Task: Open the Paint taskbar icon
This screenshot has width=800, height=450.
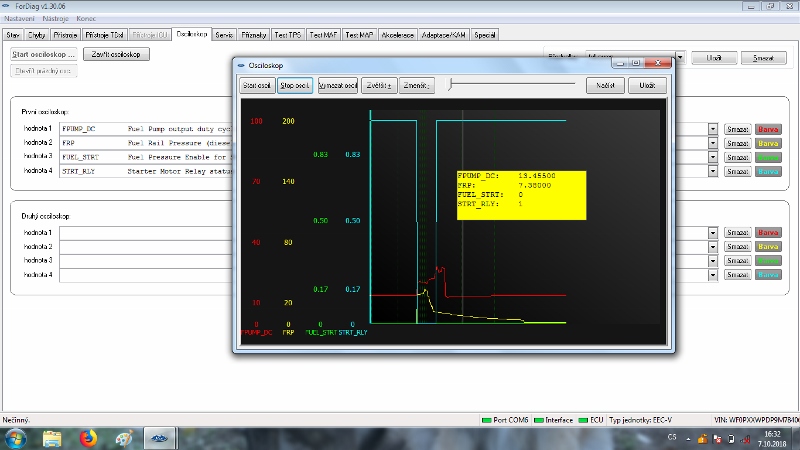Action: 121,438
